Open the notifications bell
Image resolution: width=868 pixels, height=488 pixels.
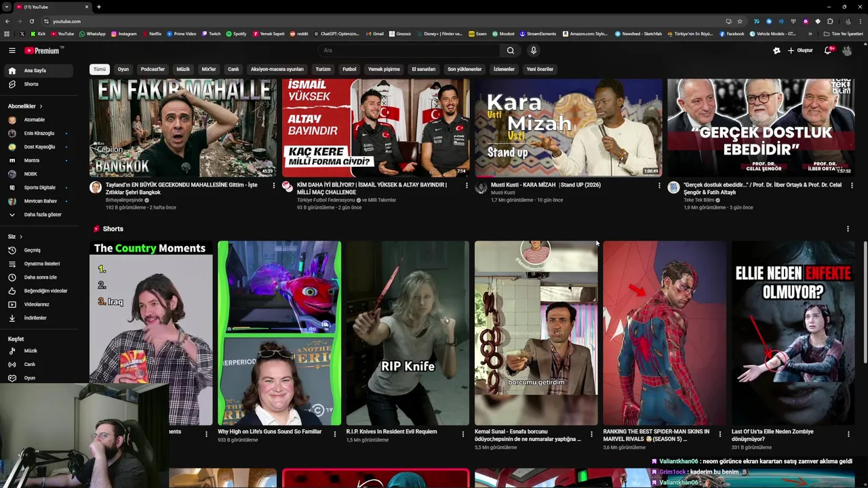(827, 50)
